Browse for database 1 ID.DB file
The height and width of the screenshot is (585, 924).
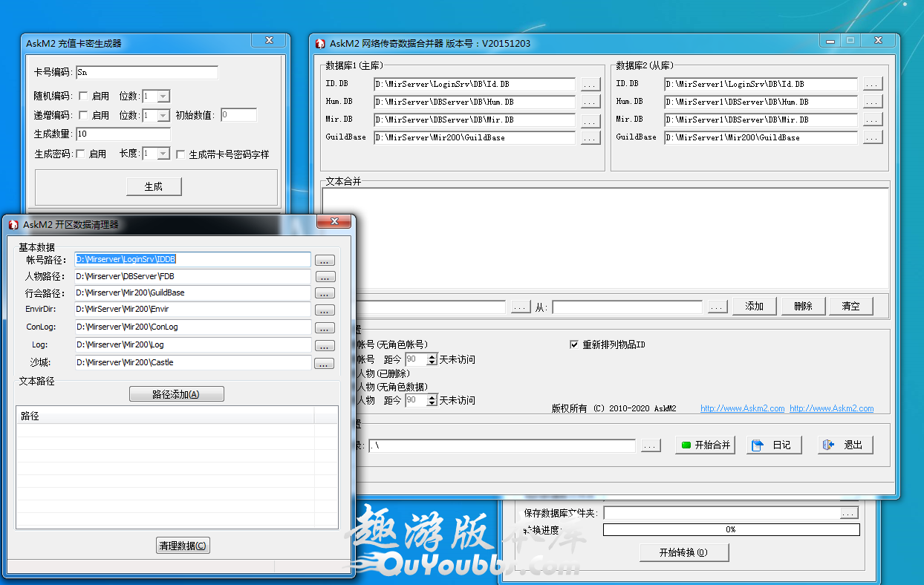point(590,85)
